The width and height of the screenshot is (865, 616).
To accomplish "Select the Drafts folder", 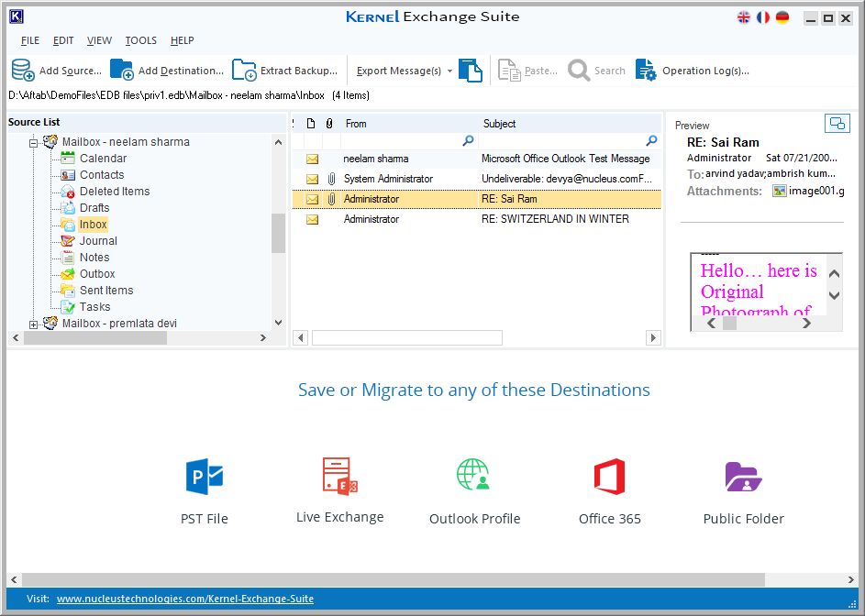I will (x=94, y=208).
